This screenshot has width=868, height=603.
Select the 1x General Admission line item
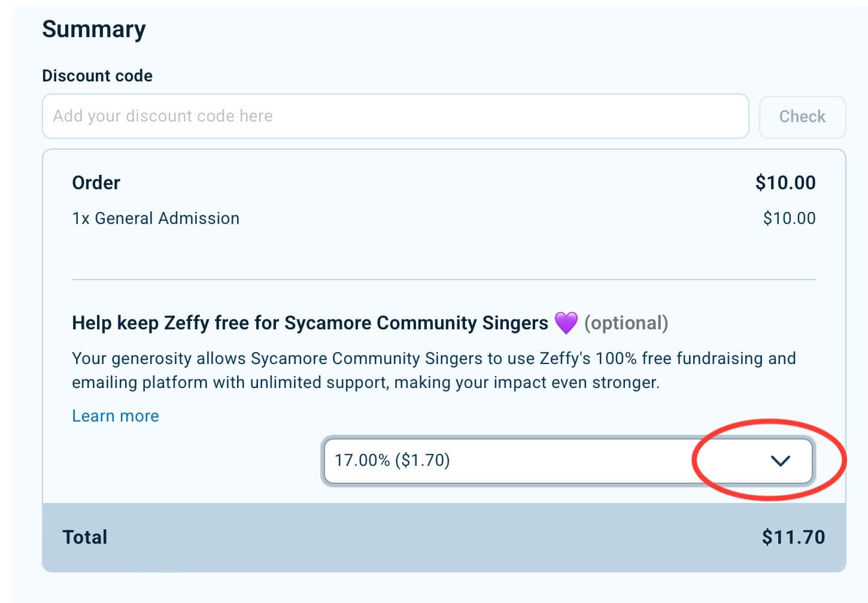[x=156, y=219]
